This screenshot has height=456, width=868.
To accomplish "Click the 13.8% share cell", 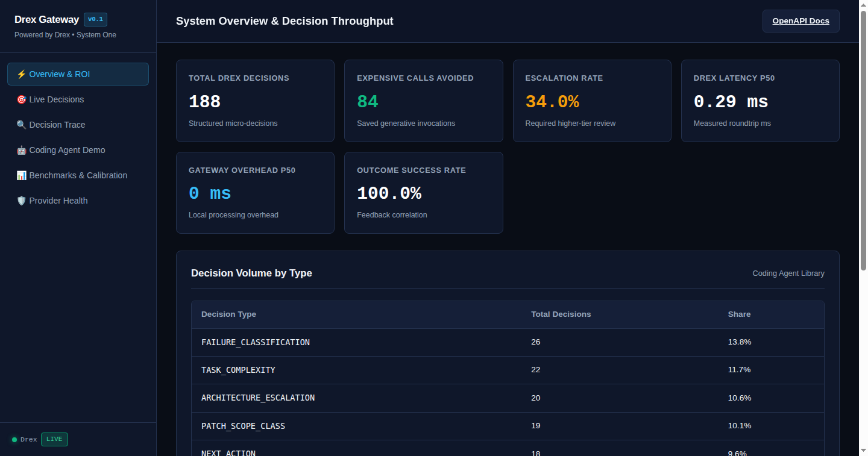I will (x=740, y=342).
